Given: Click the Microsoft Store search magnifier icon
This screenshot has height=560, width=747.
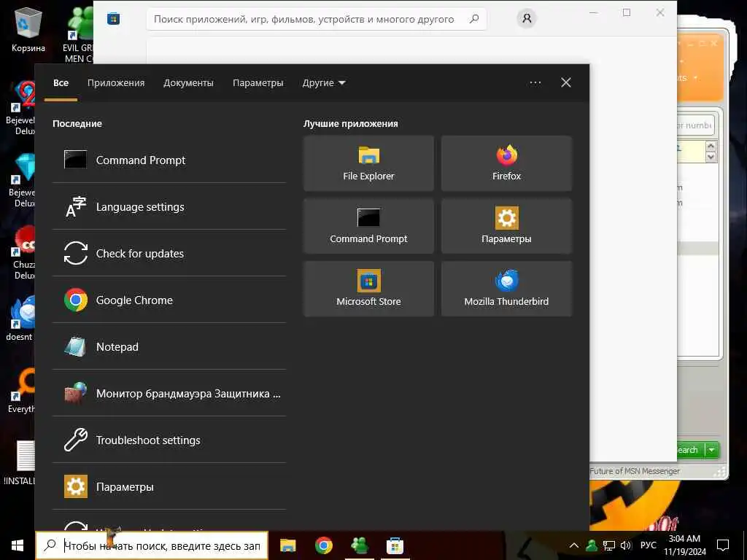Looking at the screenshot, I should coord(474,19).
